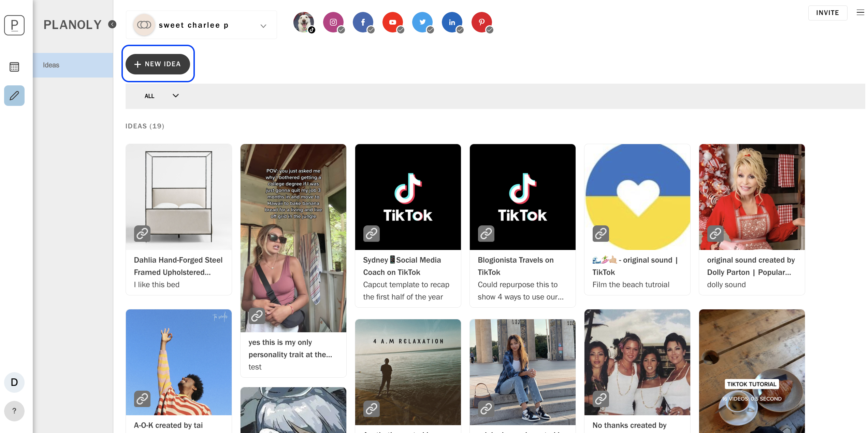Screen dimensions: 868x433
Task: Click 'Sydney Social Media Coach on TikTok' title
Action: (402, 266)
